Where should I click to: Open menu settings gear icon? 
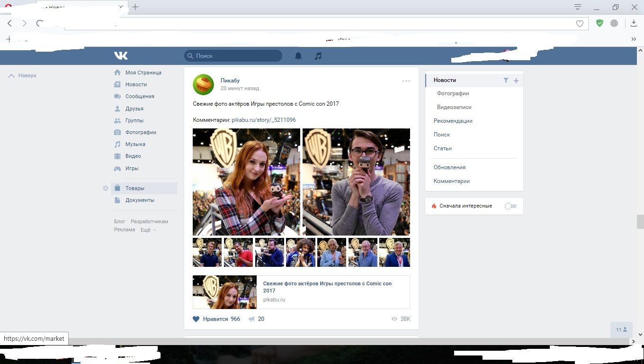tap(106, 188)
